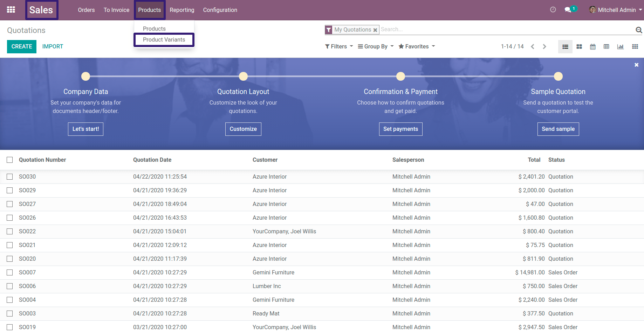The image size is (644, 333).
Task: Open the Filters dropdown
Action: pyautogui.click(x=339, y=46)
